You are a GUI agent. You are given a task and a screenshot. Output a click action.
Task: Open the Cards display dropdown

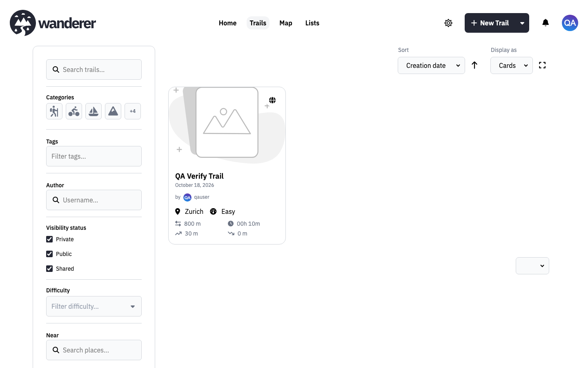click(x=512, y=65)
